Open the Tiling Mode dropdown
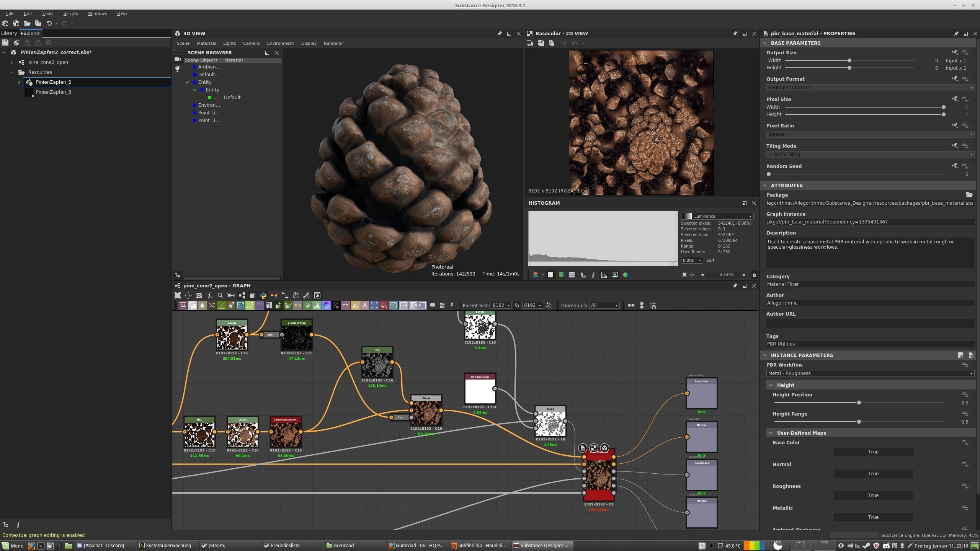This screenshot has width=980, height=551. [870, 155]
